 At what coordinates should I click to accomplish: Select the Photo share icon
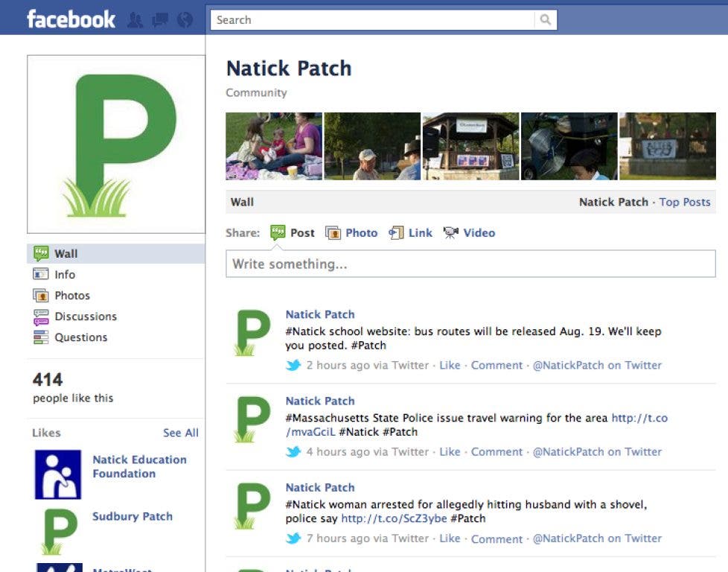(333, 233)
